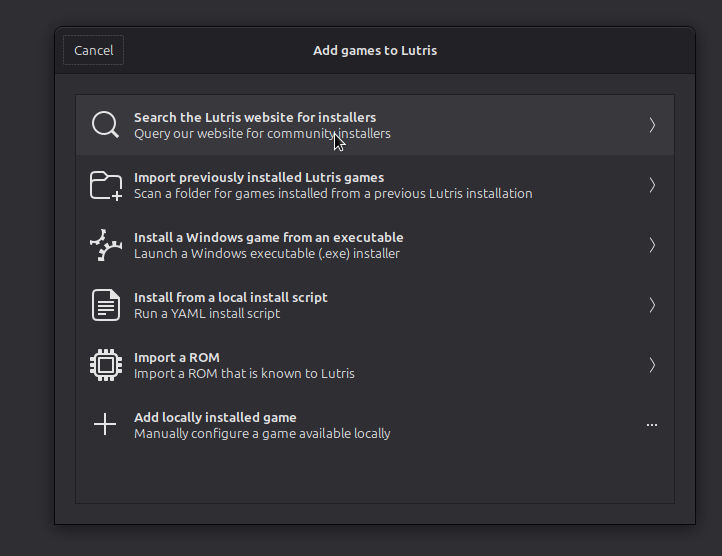
Task: Click 'Scan a folder for games' description
Action: click(x=333, y=193)
